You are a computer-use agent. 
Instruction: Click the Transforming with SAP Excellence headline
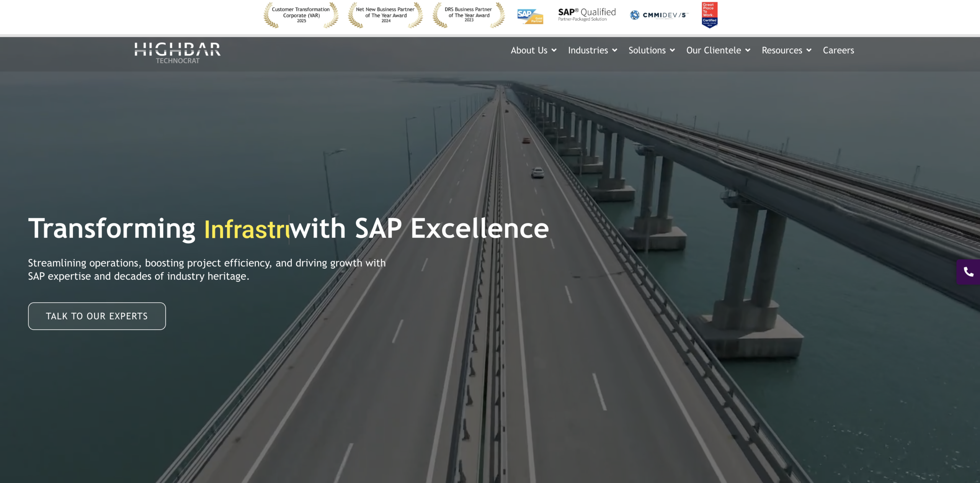coord(289,229)
